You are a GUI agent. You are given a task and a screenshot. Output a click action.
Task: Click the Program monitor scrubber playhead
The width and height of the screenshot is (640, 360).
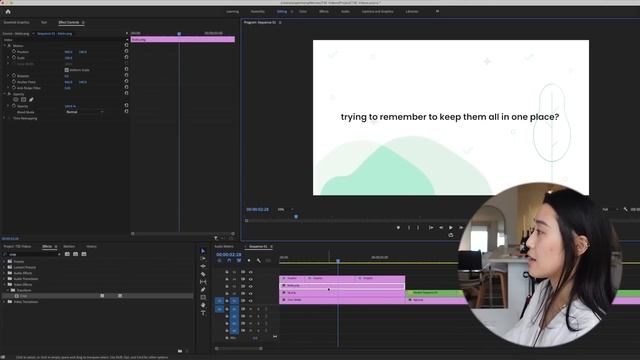[296, 217]
